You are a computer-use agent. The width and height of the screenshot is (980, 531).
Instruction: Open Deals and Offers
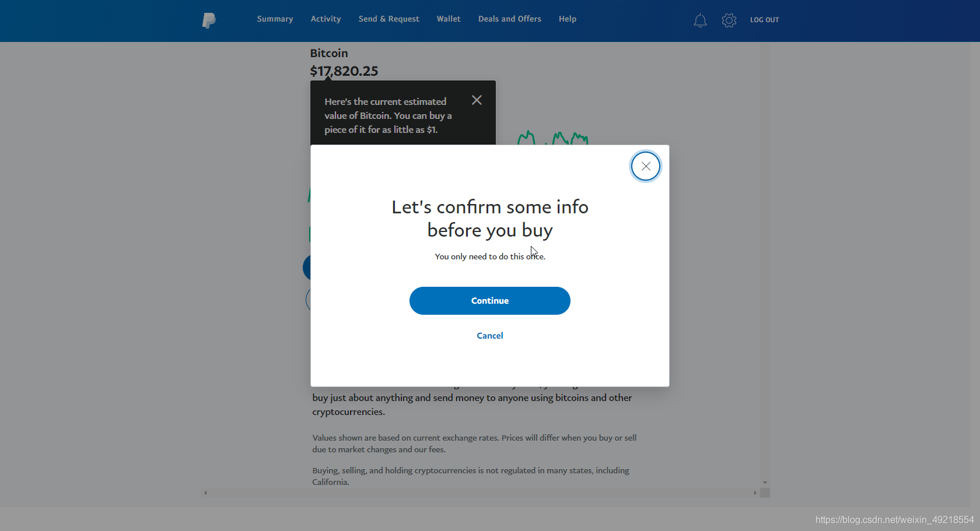click(510, 19)
